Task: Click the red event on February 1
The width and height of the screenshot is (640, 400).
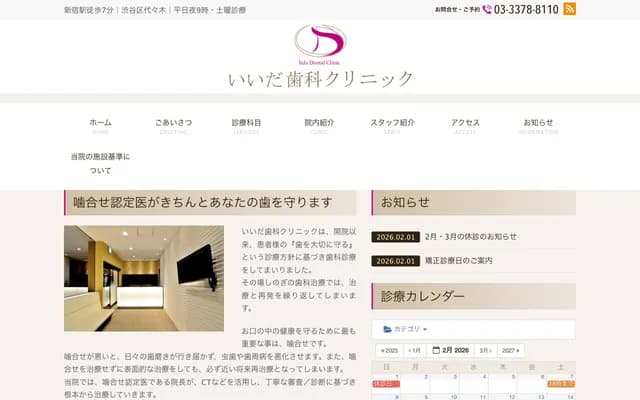Action: click(x=386, y=384)
